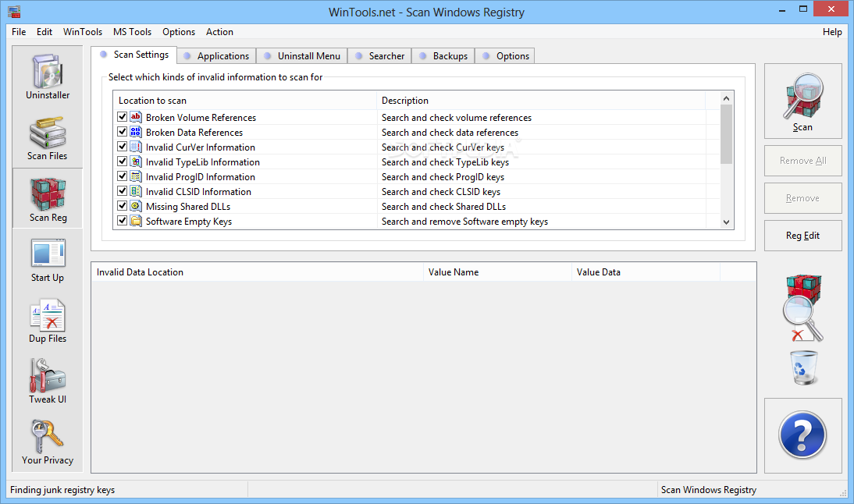Image resolution: width=854 pixels, height=504 pixels.
Task: Click 'Search and check Shared DLLs' description
Action: pos(443,207)
